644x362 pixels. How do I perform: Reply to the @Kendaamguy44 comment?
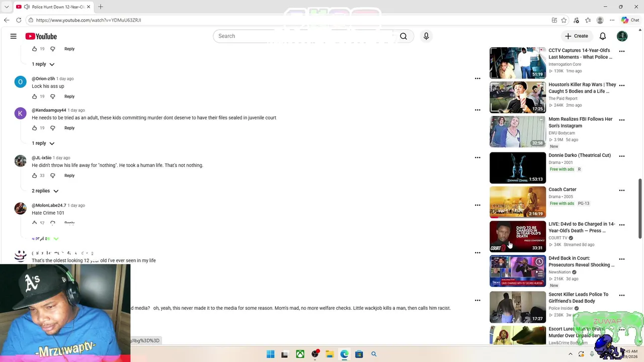coord(69,128)
